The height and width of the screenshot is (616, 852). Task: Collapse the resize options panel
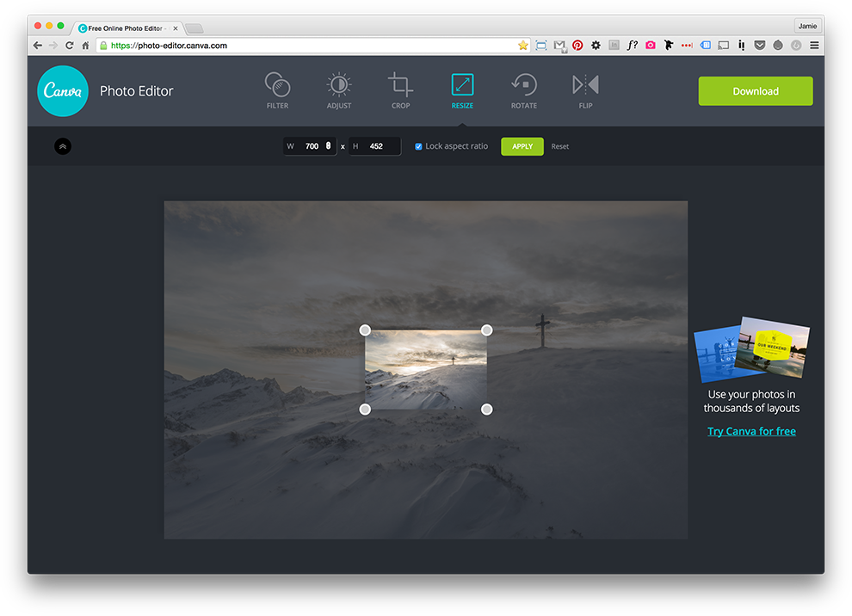coord(62,146)
